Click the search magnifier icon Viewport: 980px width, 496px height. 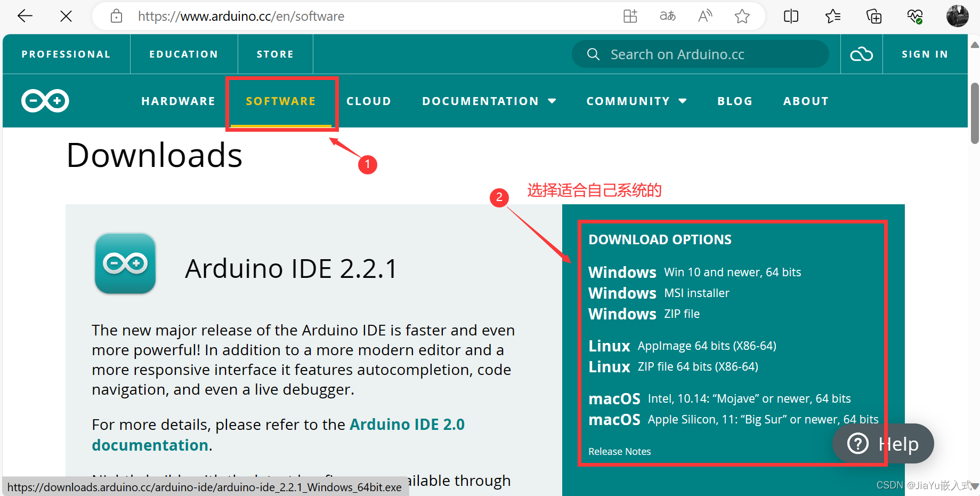click(x=593, y=54)
